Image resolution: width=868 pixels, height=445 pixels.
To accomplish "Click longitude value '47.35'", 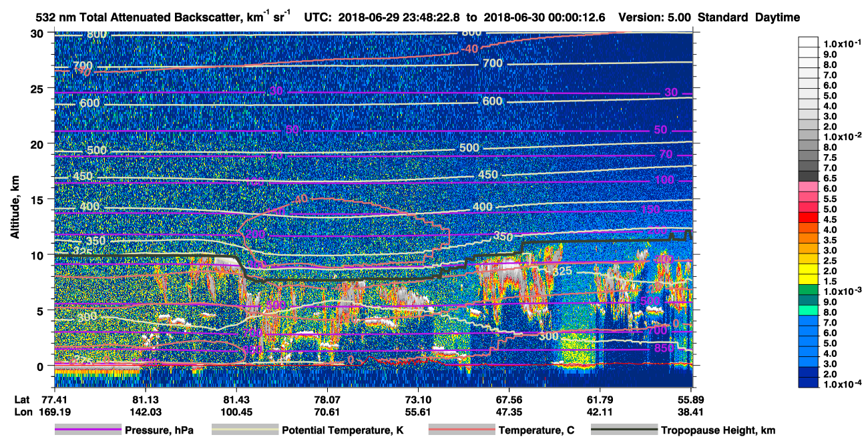I will point(509,412).
